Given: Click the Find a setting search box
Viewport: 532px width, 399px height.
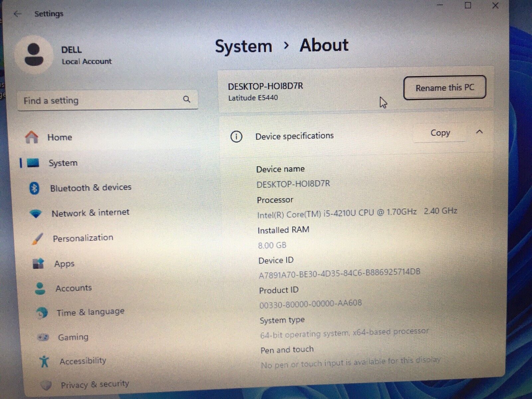Looking at the screenshot, I should pyautogui.click(x=107, y=100).
